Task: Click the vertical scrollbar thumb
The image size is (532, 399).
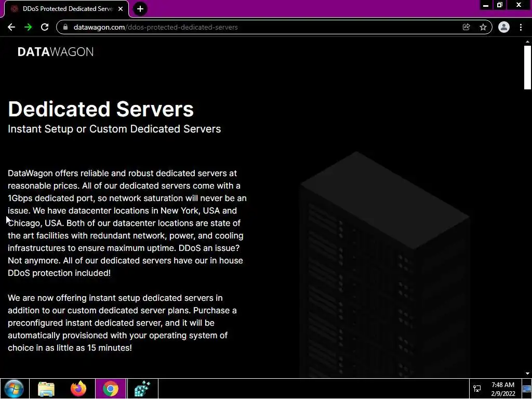Action: pos(527,67)
